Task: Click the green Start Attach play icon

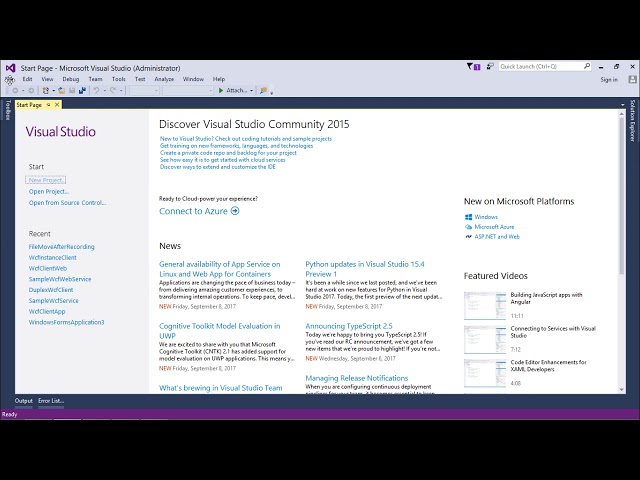Action: 221,90
